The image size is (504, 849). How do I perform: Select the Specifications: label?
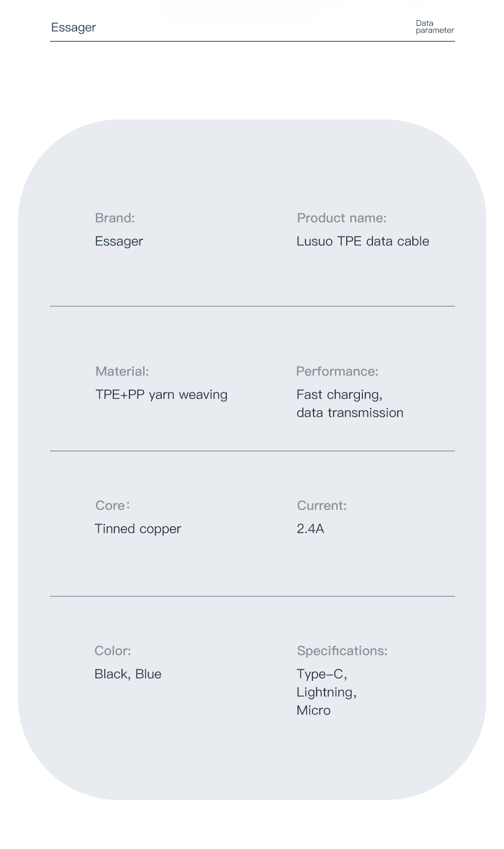click(342, 651)
